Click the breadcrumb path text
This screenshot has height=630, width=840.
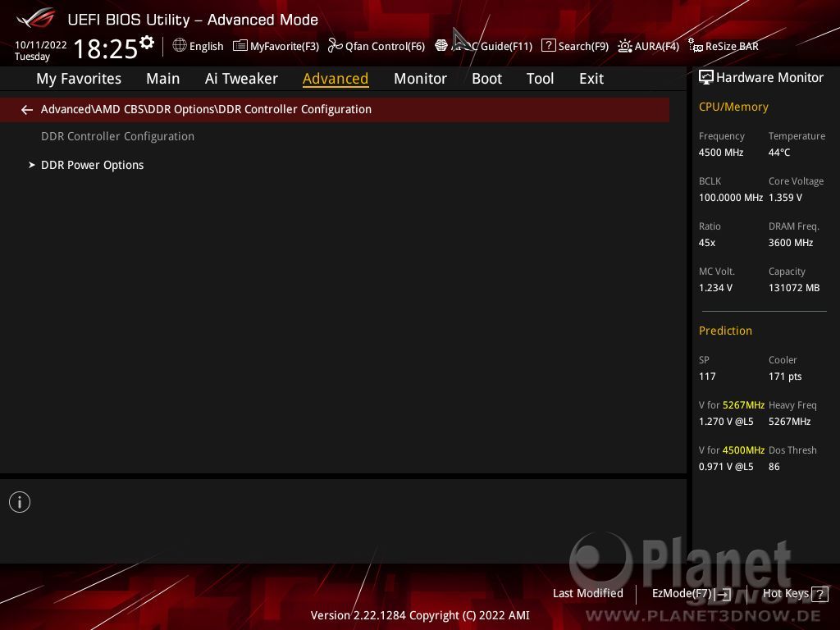pos(206,109)
